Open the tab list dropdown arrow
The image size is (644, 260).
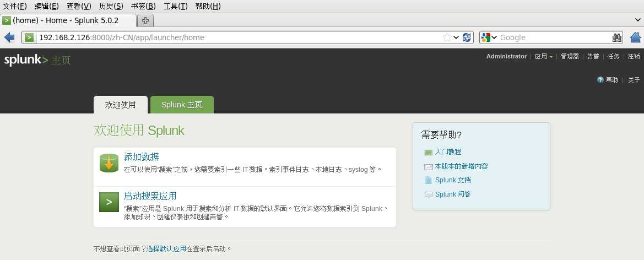pos(638,20)
